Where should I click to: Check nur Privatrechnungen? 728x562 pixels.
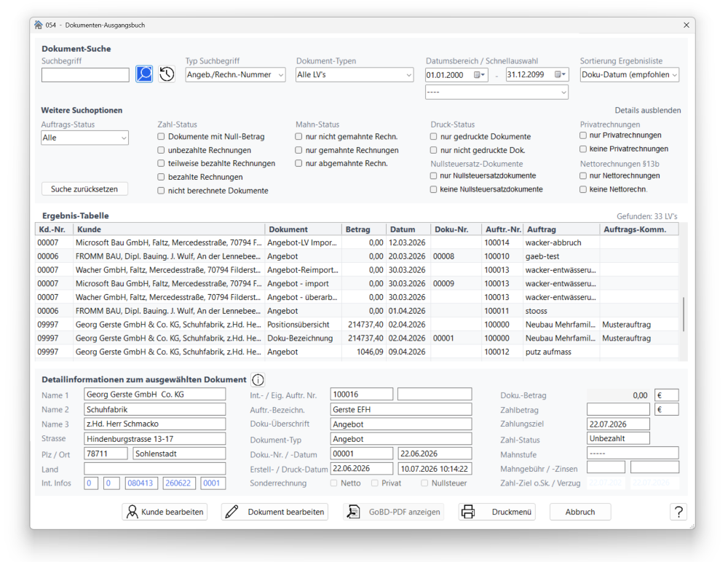[583, 135]
